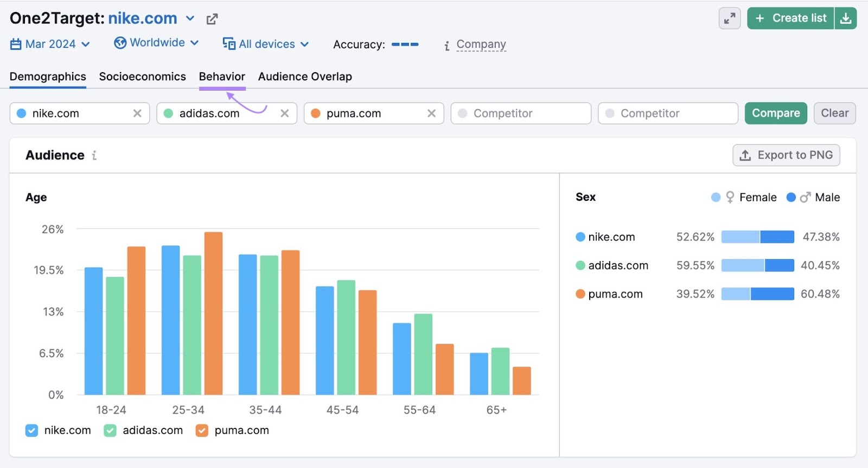868x468 pixels.
Task: Remove nike.com with its X icon
Action: [137, 113]
